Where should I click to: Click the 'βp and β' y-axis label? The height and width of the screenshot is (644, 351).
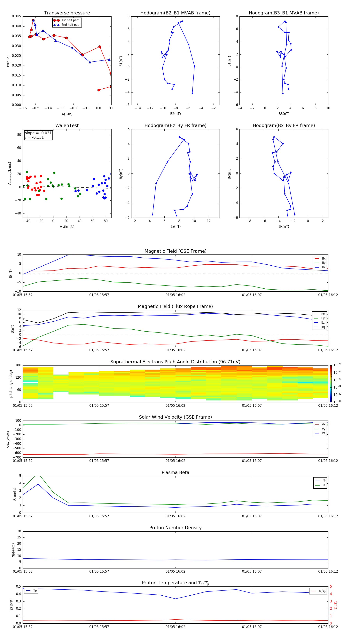[x=14, y=494]
